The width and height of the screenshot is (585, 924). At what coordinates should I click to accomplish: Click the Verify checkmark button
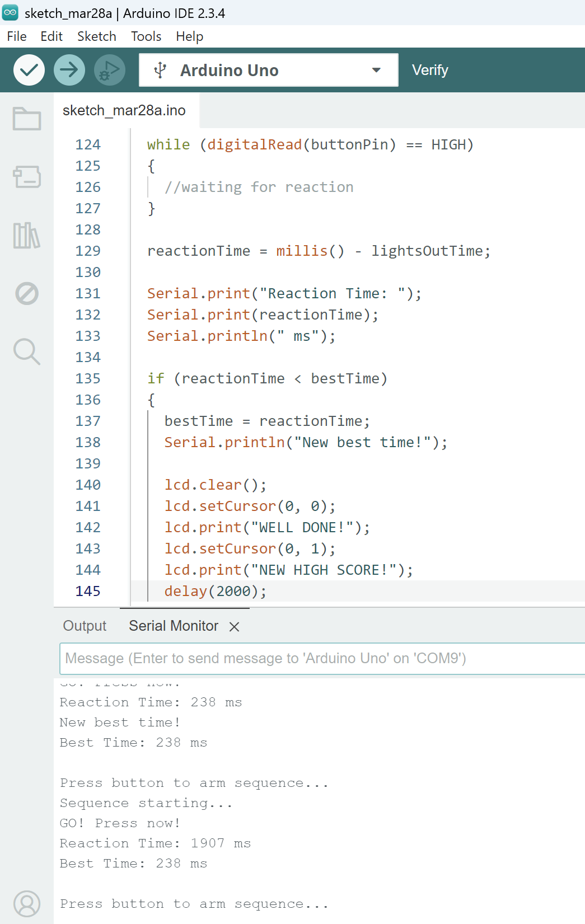point(29,70)
